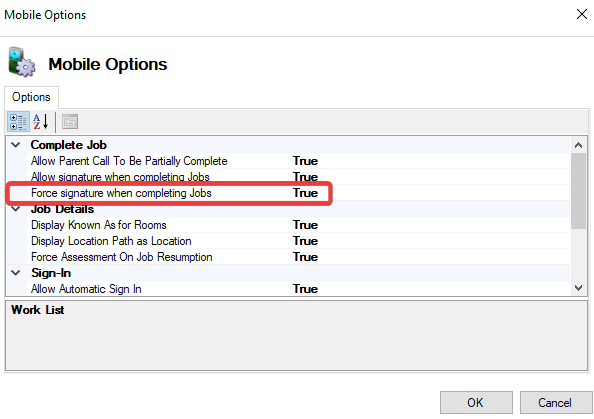Sort properties alphabetically with A-Z icon
This screenshot has width=594, height=419.
[x=41, y=122]
